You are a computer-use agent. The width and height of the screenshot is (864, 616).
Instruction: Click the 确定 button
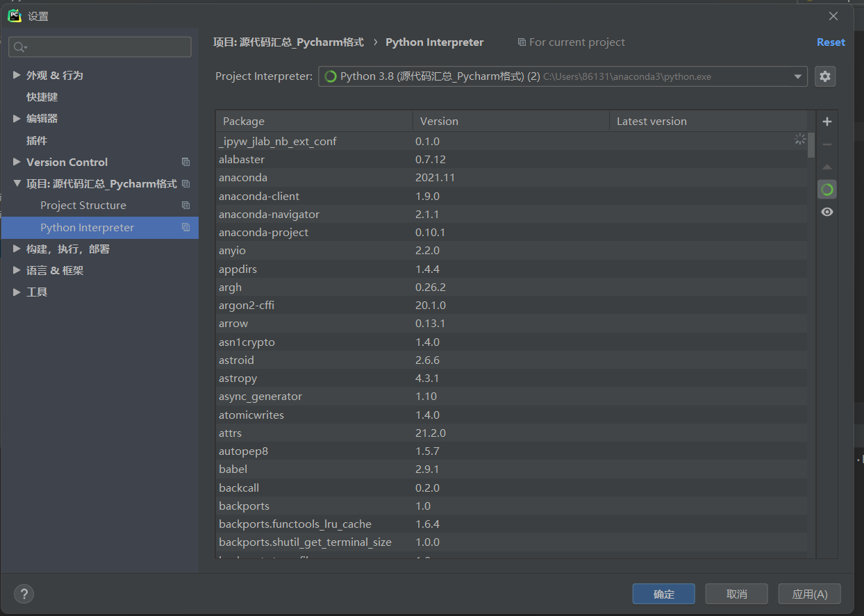664,594
